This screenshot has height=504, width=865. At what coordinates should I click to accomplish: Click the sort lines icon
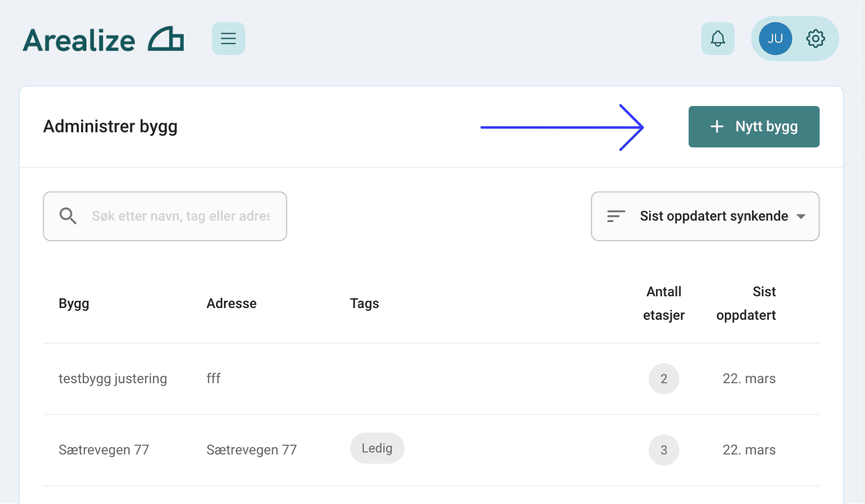(x=616, y=216)
